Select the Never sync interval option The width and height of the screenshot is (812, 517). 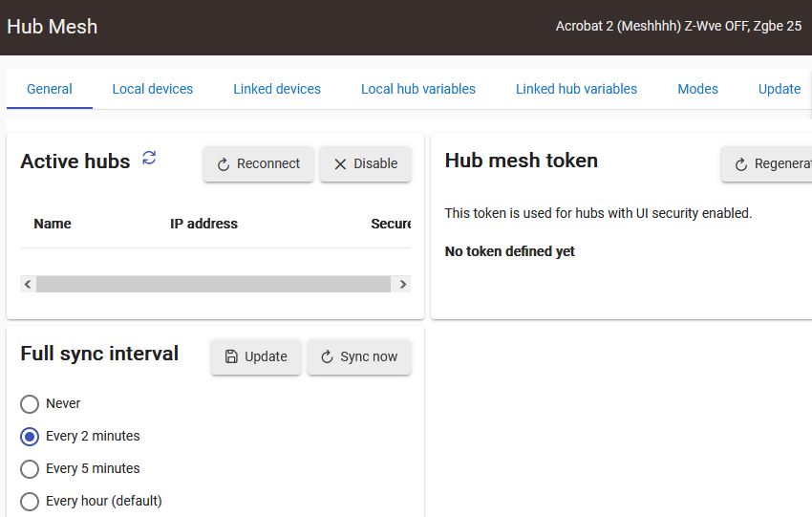pyautogui.click(x=30, y=404)
